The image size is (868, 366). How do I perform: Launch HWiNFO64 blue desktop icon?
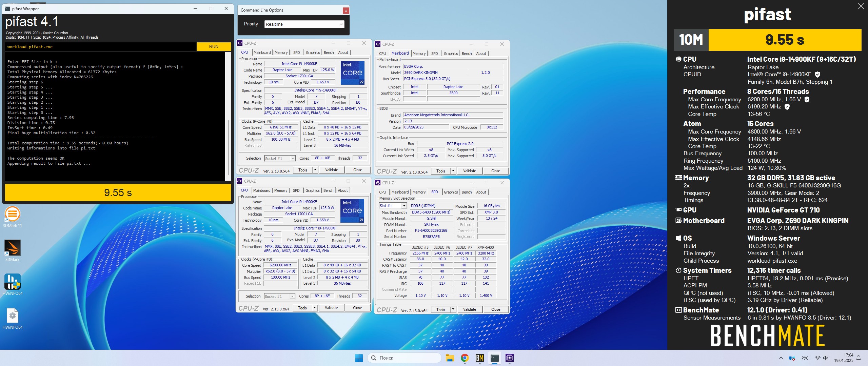coord(13,285)
